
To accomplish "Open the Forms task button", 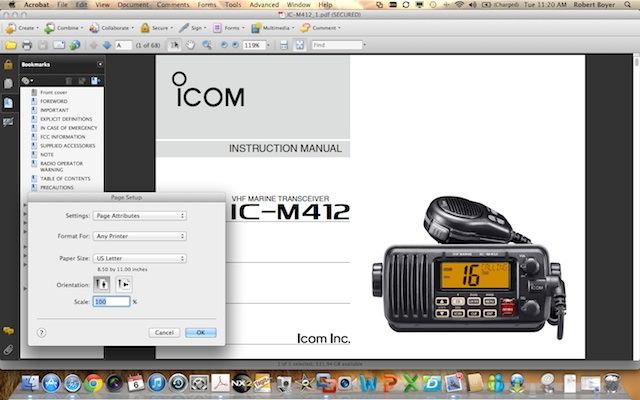I will pyautogui.click(x=228, y=28).
